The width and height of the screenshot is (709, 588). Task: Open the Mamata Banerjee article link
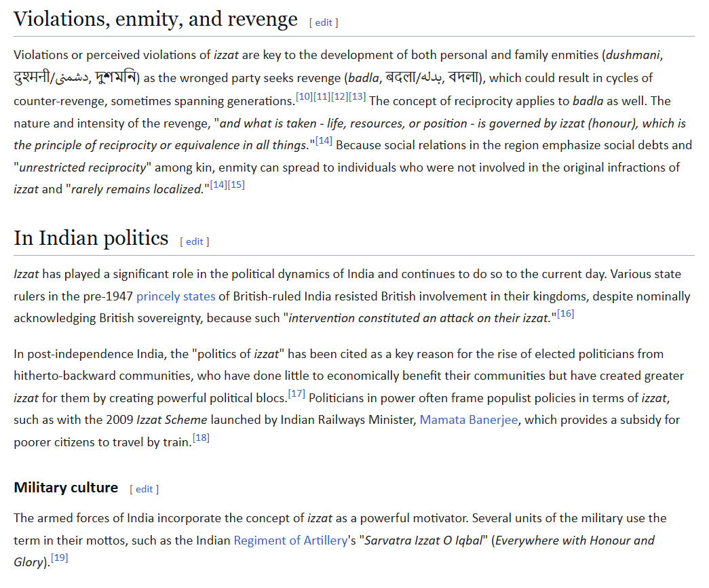click(x=468, y=420)
